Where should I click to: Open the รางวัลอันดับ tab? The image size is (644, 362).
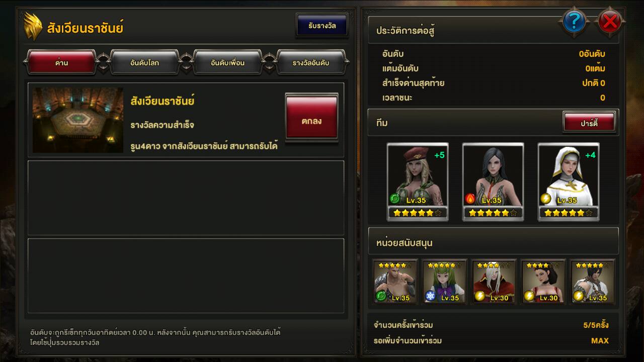click(x=311, y=63)
